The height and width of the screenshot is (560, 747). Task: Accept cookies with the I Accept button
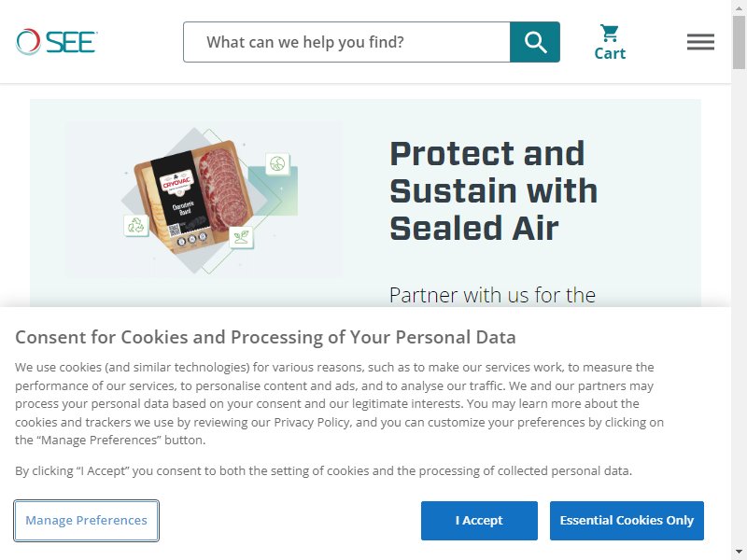click(479, 521)
